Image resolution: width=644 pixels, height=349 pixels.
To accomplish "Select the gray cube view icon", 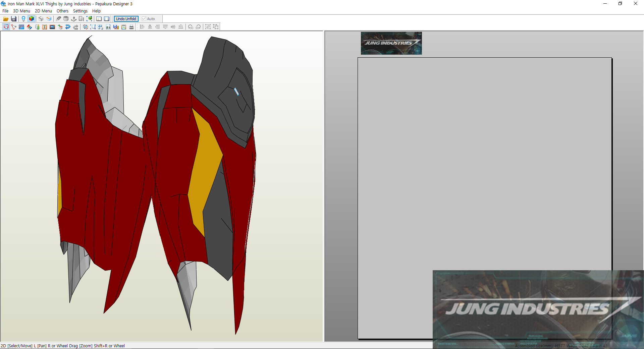I will [41, 19].
